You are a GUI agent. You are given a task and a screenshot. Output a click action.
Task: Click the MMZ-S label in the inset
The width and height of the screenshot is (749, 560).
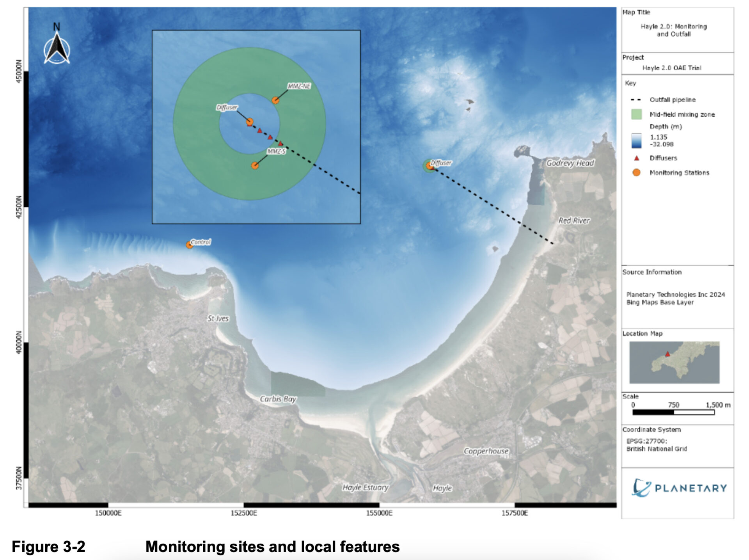[x=276, y=151]
